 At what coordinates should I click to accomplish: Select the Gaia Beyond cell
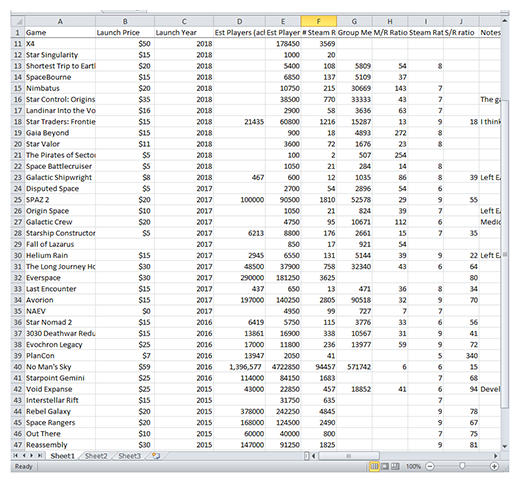click(60, 133)
